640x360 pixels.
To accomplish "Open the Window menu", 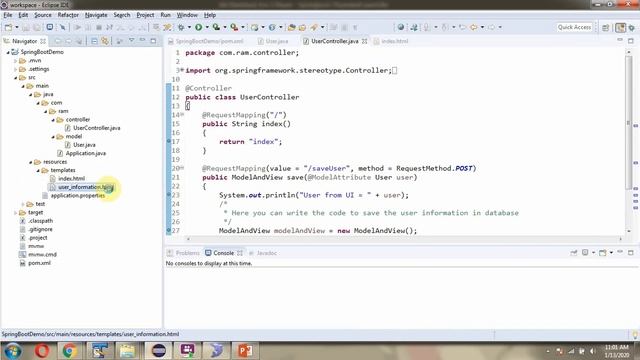I will tap(187, 15).
